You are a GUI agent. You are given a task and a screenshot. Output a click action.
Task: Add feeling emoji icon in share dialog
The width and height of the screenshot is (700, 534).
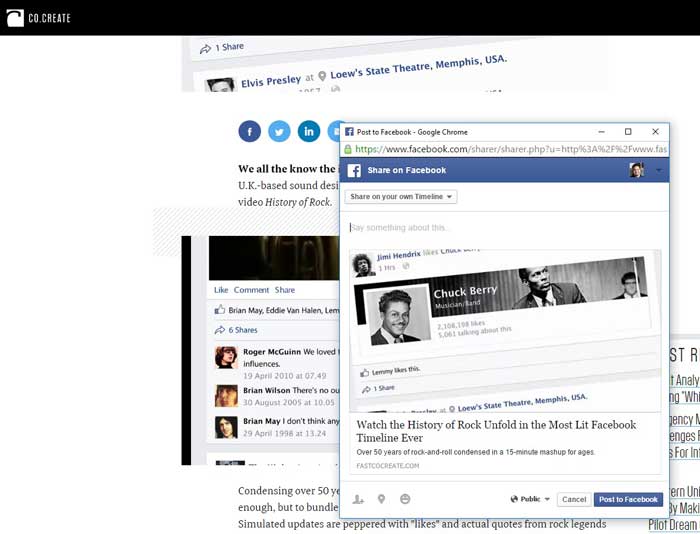(x=405, y=499)
